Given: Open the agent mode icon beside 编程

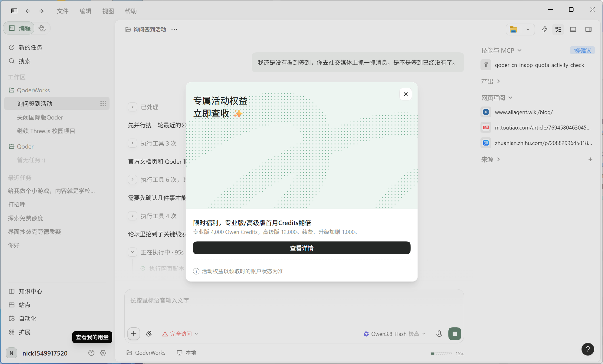Looking at the screenshot, I should point(42,28).
